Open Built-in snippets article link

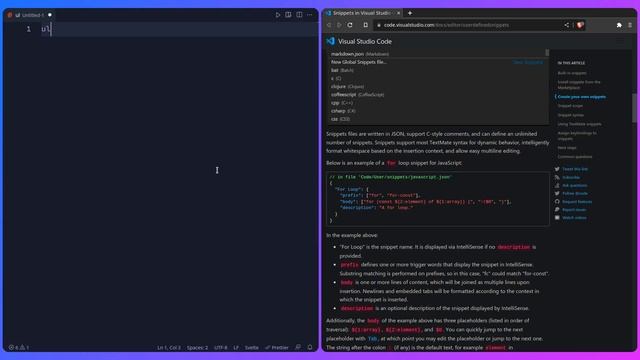(x=572, y=73)
